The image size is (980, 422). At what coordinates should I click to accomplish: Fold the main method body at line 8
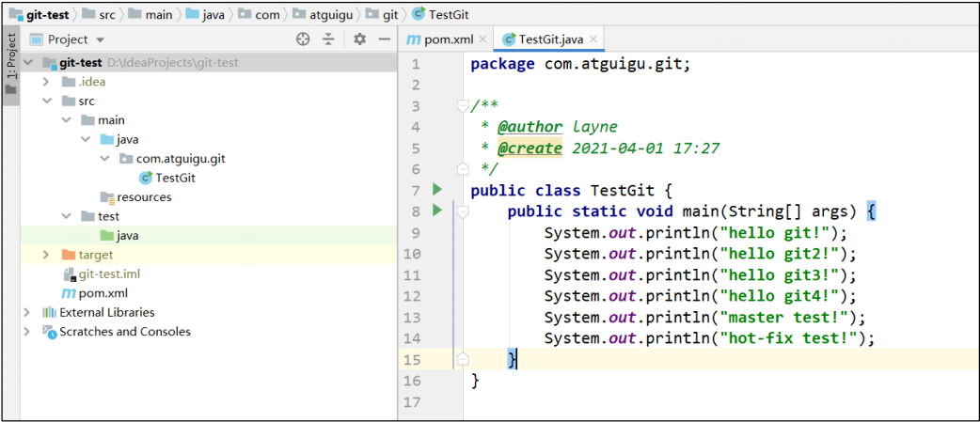tap(462, 212)
